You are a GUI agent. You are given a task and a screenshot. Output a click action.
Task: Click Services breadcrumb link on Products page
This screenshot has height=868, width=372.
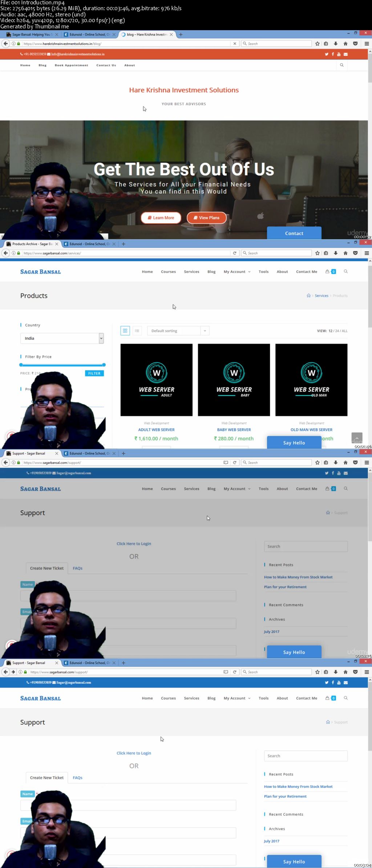coord(322,296)
